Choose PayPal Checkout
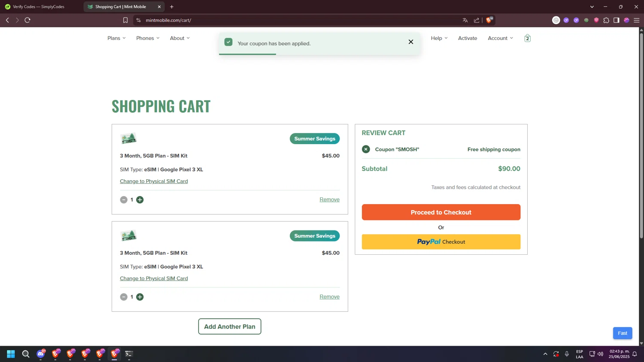644x362 pixels. [x=441, y=242]
